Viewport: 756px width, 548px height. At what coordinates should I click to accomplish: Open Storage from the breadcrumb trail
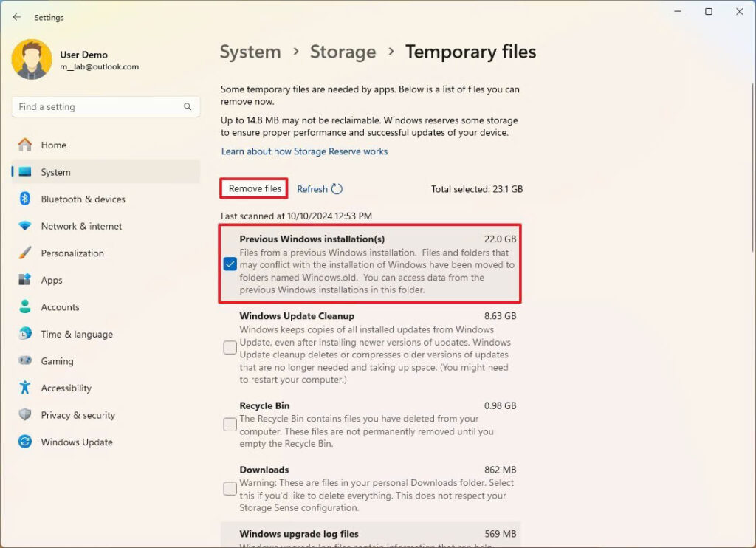(x=343, y=52)
